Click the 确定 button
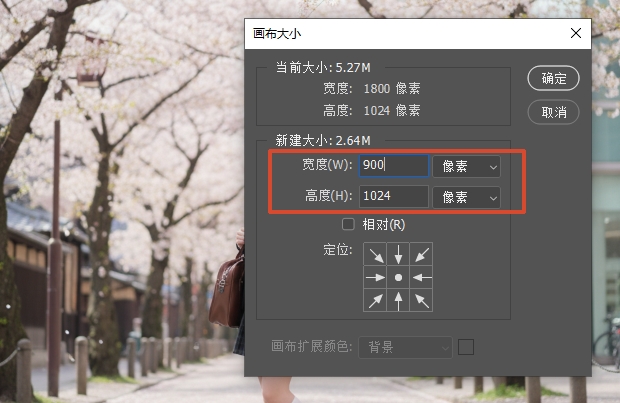 click(x=553, y=78)
